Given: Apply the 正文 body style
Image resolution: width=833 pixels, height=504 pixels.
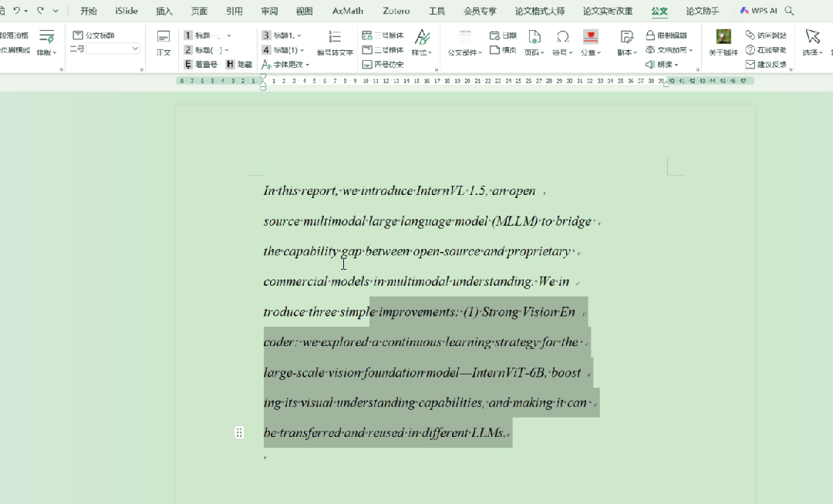Looking at the screenshot, I should 164,43.
